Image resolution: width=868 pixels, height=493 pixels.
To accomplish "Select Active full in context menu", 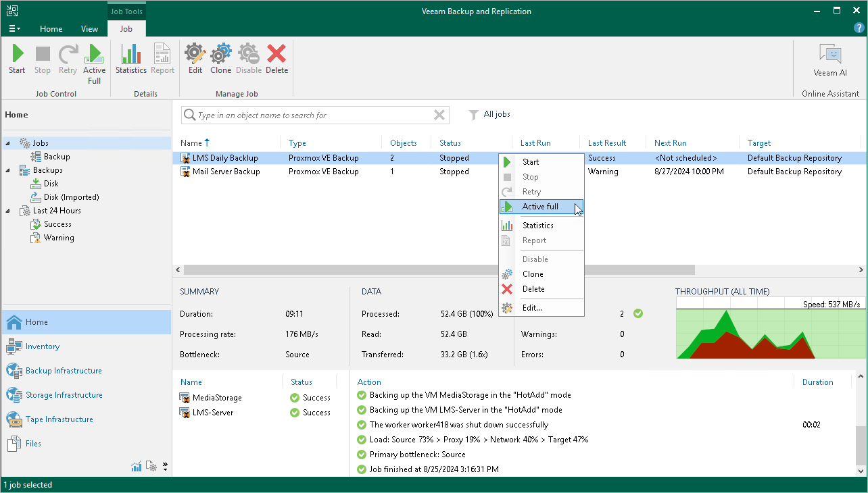I will coord(540,207).
